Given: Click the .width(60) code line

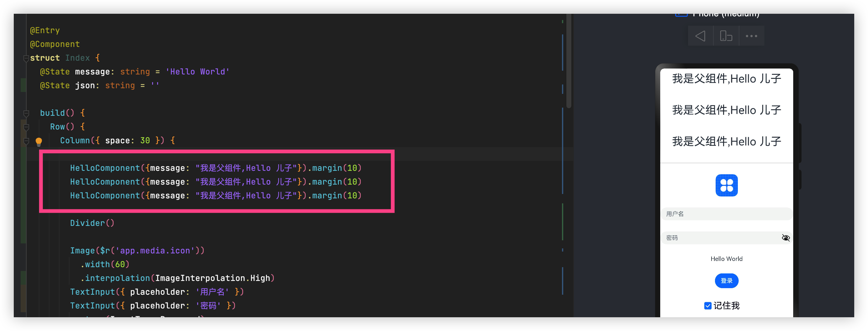Looking at the screenshot, I should click(105, 265).
